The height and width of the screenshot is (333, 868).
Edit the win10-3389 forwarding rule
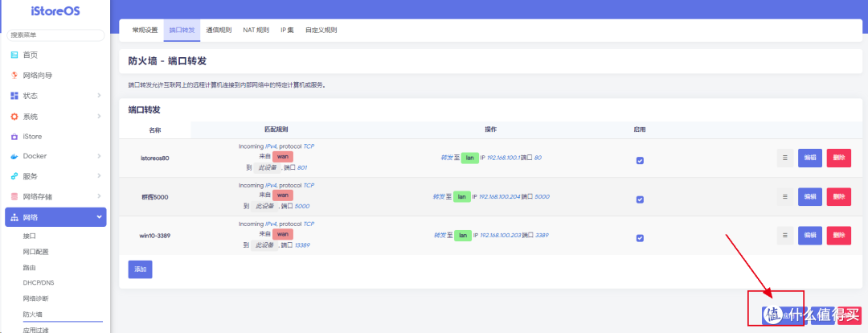click(x=810, y=236)
